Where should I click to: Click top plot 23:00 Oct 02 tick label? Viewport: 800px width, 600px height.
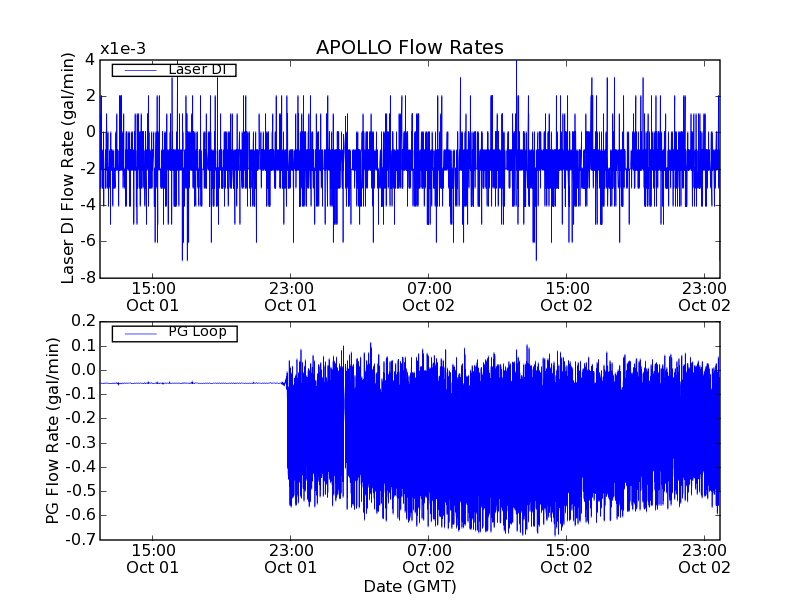click(x=704, y=297)
